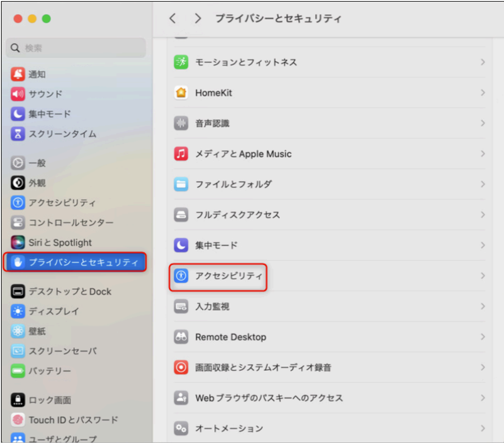The width and height of the screenshot is (504, 443).
Task: Open アクセシビリティ in the privacy list
Action: 229,276
